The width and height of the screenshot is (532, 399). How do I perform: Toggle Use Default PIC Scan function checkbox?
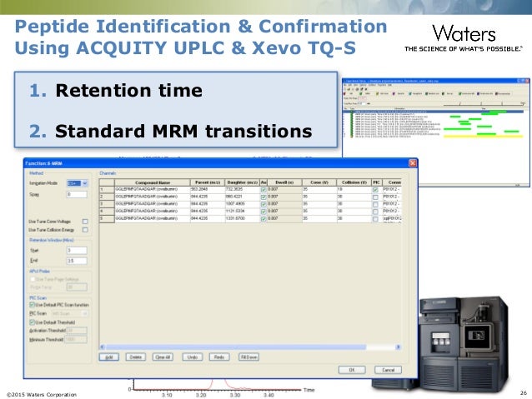coord(33,305)
